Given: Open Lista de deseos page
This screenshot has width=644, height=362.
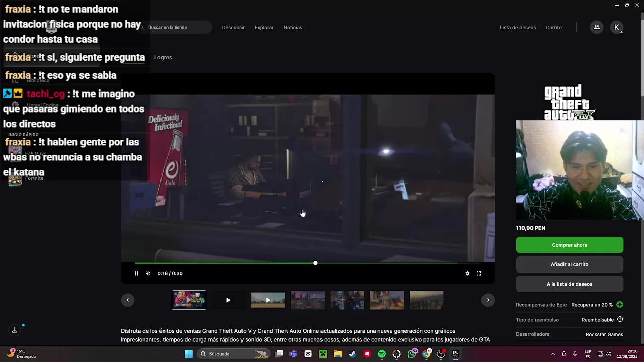Looking at the screenshot, I should click(518, 27).
